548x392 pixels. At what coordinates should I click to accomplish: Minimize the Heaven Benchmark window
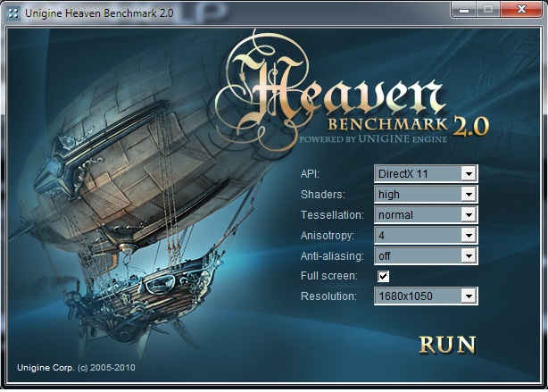(x=464, y=10)
